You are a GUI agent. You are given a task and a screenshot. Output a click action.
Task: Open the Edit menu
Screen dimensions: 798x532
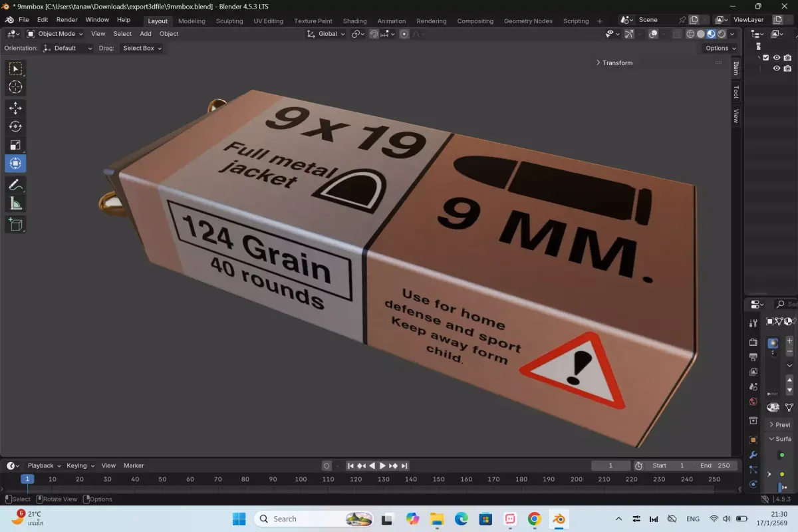click(x=43, y=20)
